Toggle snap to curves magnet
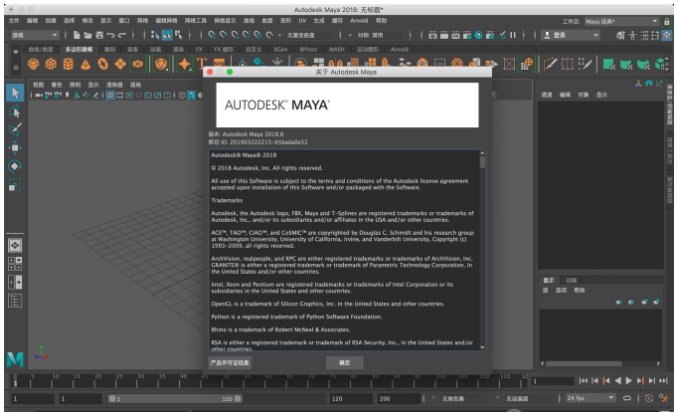The height and width of the screenshot is (412, 678). (x=224, y=35)
